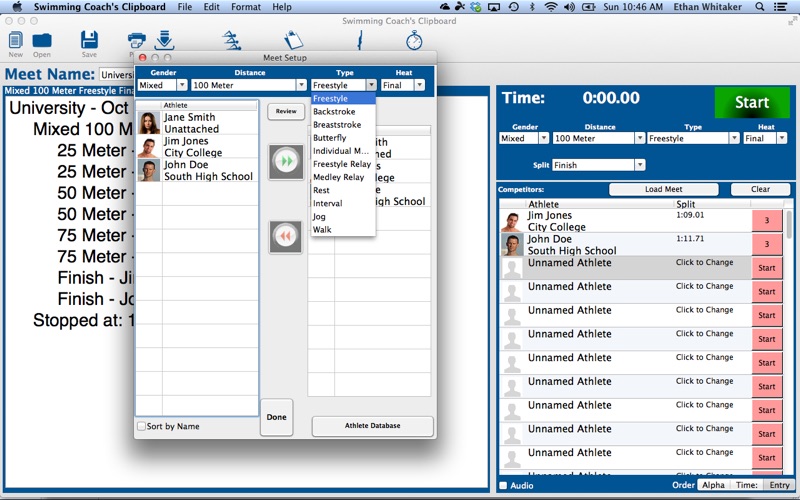
Task: Click the Open folder toolbar icon
Action: [x=42, y=41]
